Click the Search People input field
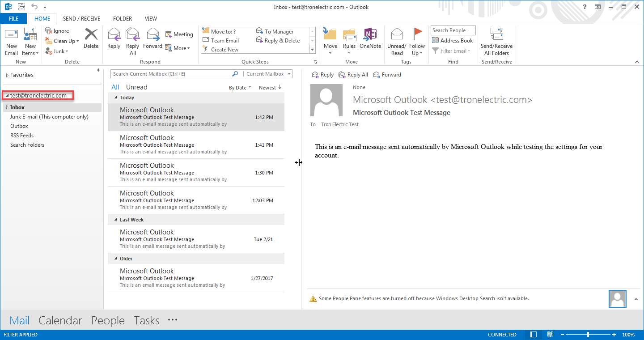Image resolution: width=644 pixels, height=340 pixels. pyautogui.click(x=453, y=30)
